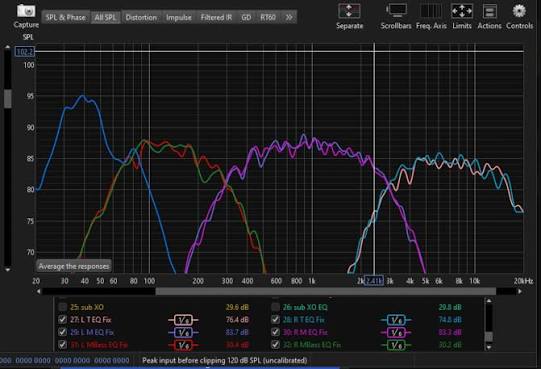
Task: Open the Freq. Axis toggle icon
Action: point(431,11)
